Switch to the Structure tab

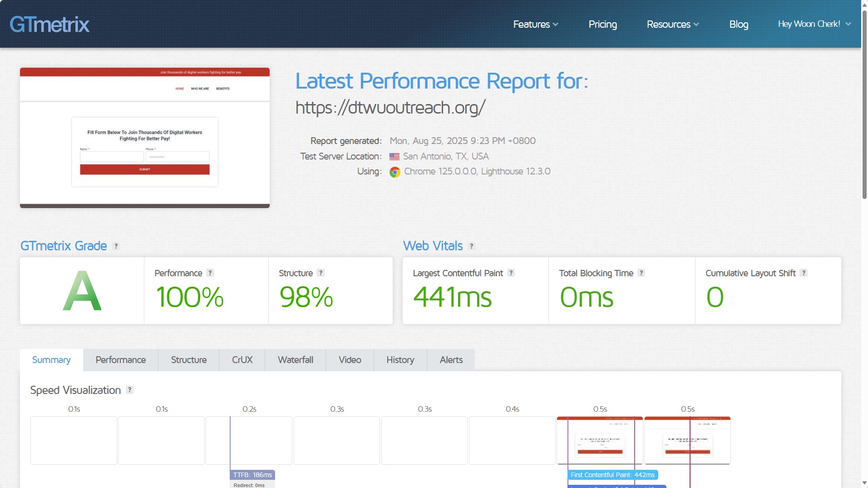[x=189, y=360]
